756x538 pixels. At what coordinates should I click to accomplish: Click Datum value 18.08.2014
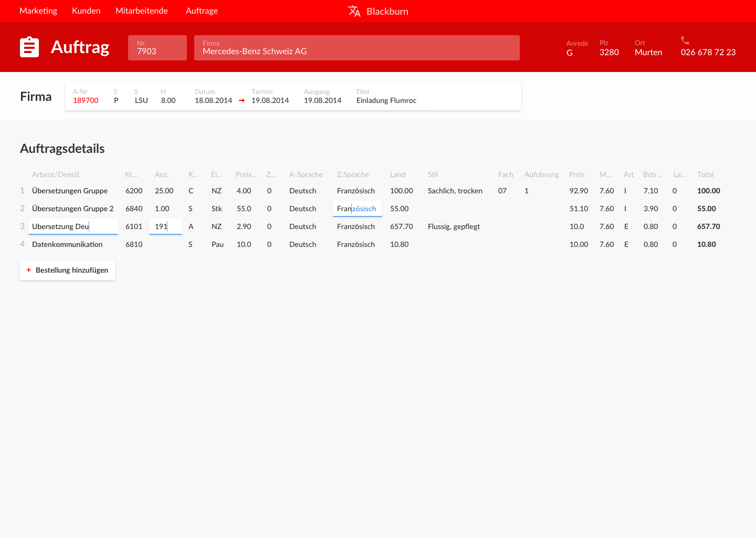click(213, 100)
